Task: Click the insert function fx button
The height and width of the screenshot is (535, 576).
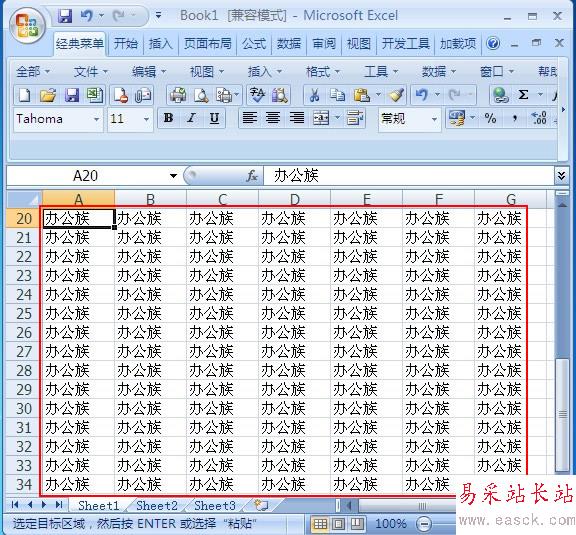Action: click(x=252, y=176)
